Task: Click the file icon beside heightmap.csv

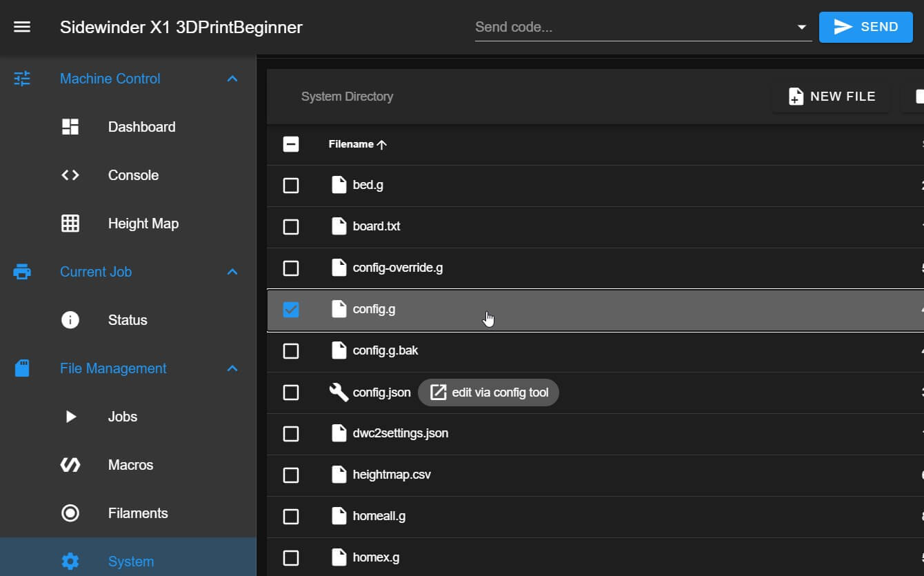Action: point(339,475)
